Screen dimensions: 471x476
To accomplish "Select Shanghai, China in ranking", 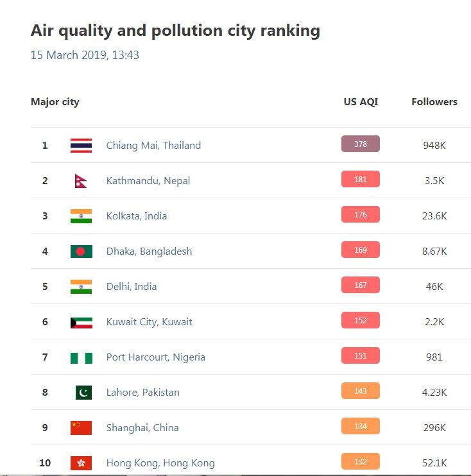I will point(142,427).
